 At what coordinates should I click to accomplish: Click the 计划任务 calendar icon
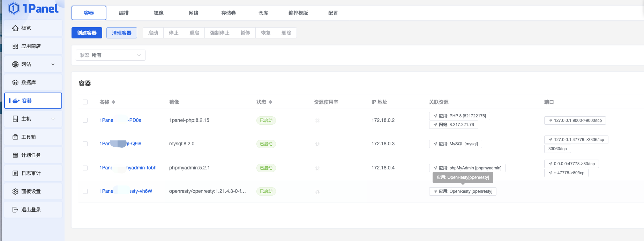(x=15, y=155)
